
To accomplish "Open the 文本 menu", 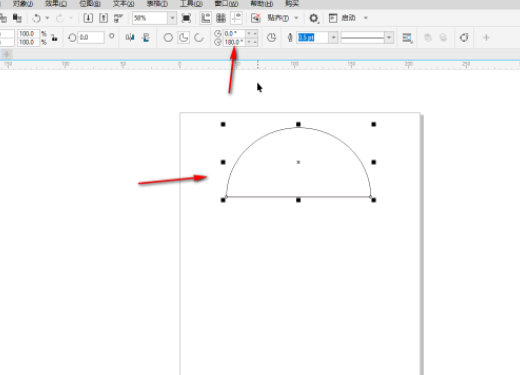I will click(124, 4).
